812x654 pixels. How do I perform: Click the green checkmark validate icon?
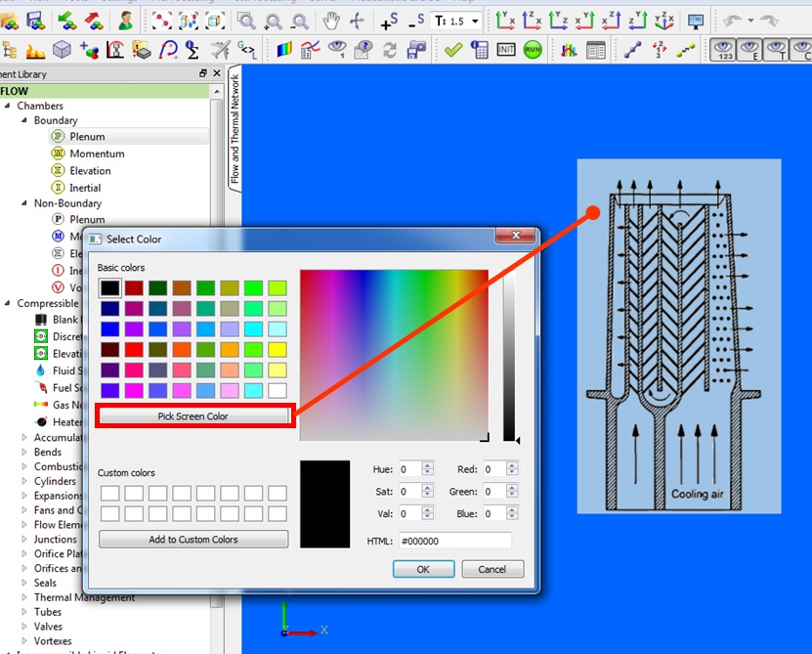coord(452,50)
